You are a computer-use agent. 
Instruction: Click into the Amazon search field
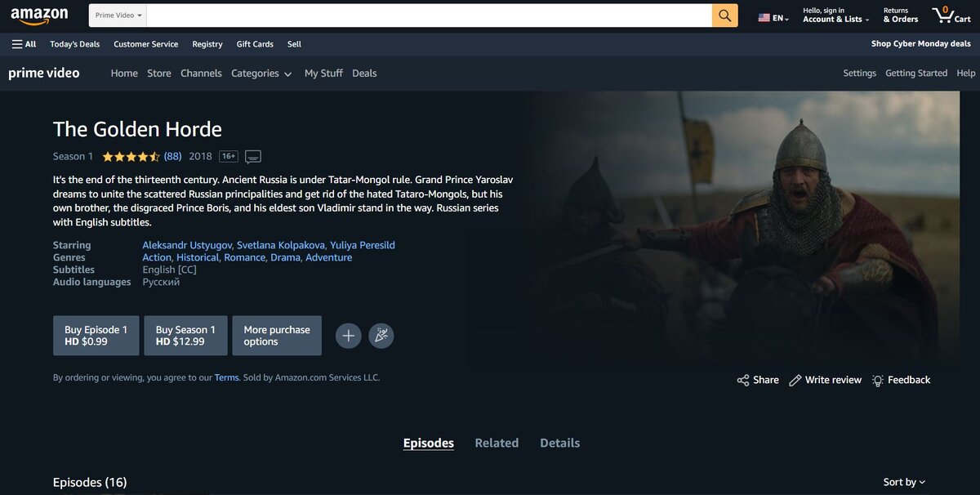[430, 16]
